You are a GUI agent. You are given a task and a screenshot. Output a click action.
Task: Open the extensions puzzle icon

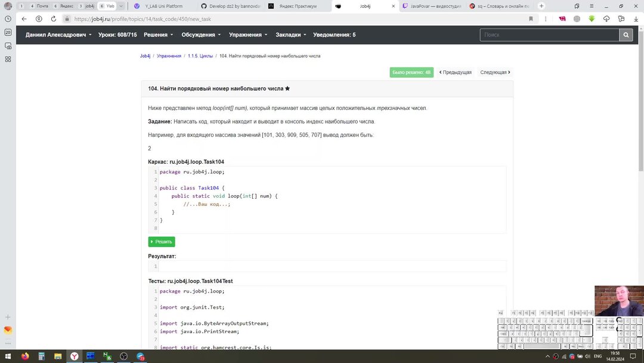(x=621, y=19)
